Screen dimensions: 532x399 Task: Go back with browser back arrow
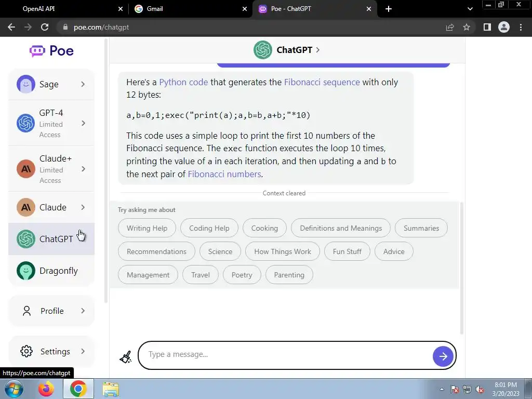coord(11,27)
